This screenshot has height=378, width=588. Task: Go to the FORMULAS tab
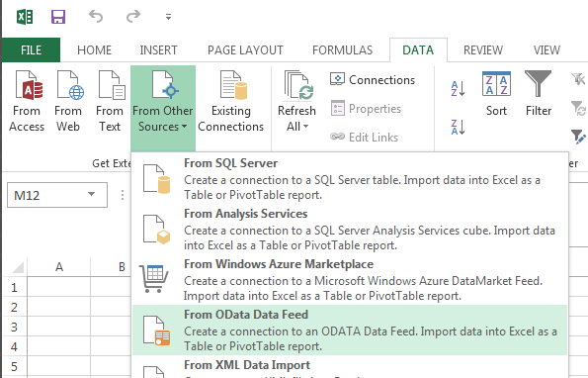click(x=342, y=49)
